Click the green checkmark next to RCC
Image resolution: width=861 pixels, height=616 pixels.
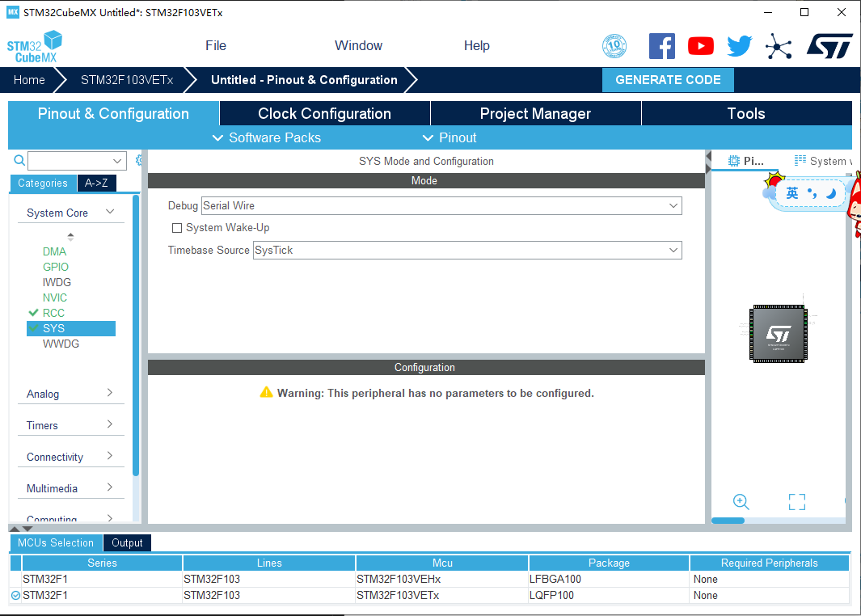pyautogui.click(x=33, y=312)
